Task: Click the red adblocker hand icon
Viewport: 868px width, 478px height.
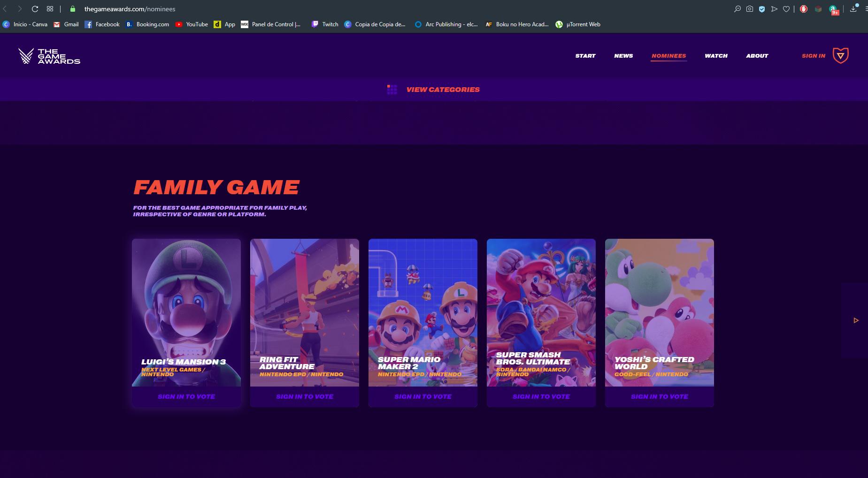Action: click(804, 9)
